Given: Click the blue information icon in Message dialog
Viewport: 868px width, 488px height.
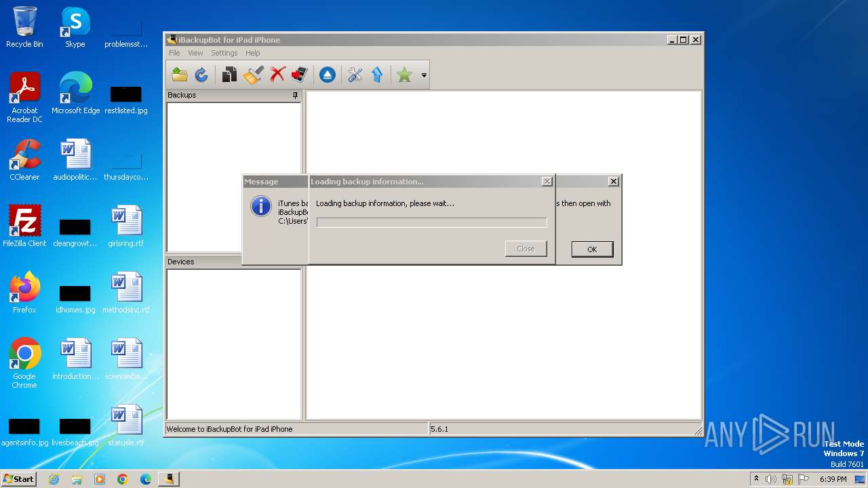Looking at the screenshot, I should tap(261, 206).
